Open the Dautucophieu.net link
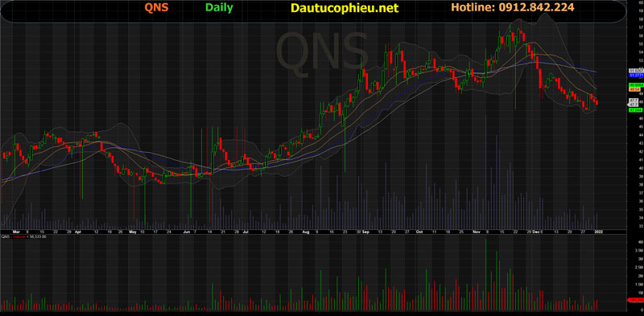This screenshot has width=644, height=316. 345,8
